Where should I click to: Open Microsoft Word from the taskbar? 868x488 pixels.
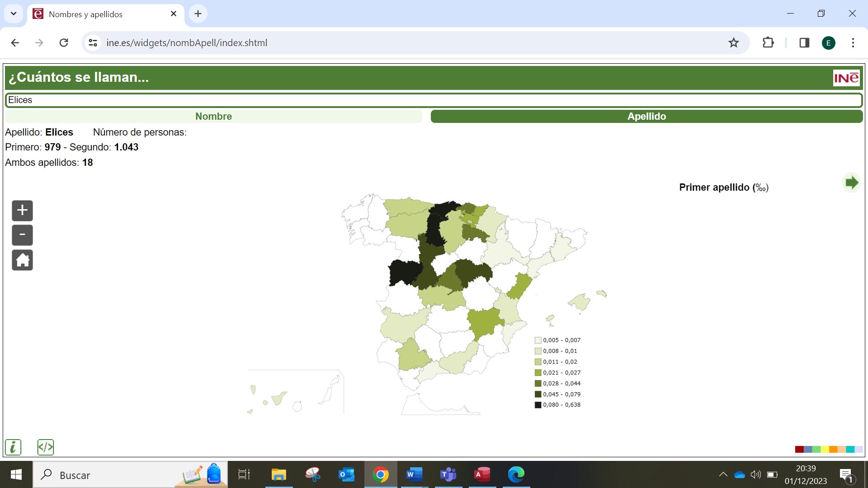[414, 474]
